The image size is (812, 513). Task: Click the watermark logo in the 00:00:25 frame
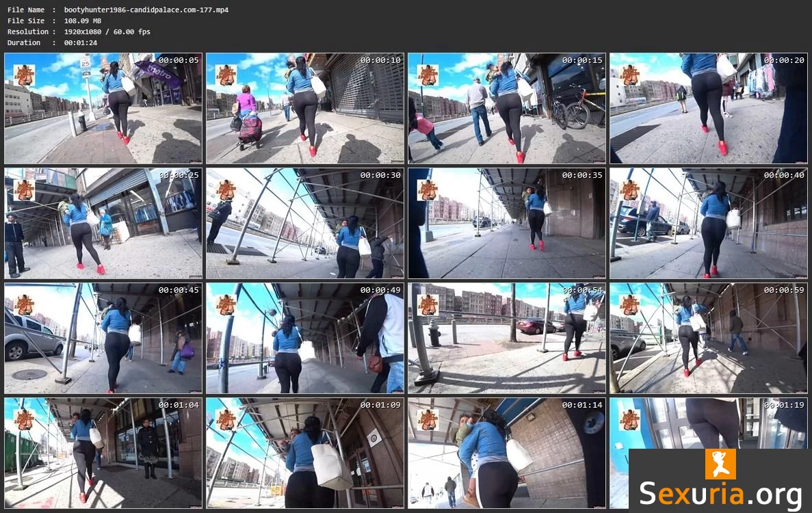point(24,189)
